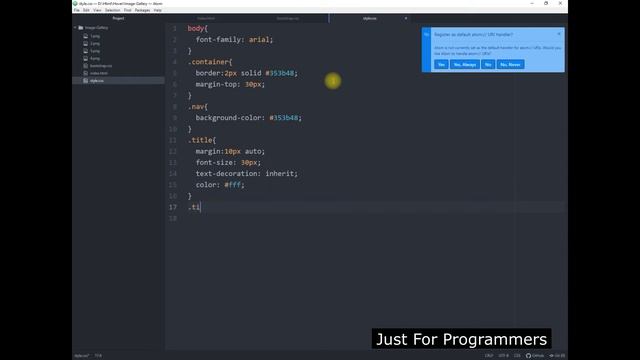Choose No, Never in the notification
The image size is (640, 360).
pos(510,64)
